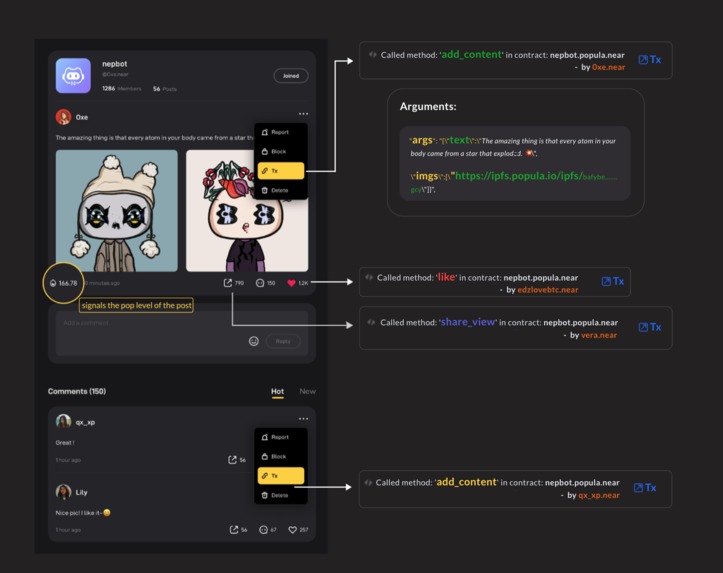Like Lily's comment with 257 heart
The height and width of the screenshot is (573, 723).
(x=298, y=530)
